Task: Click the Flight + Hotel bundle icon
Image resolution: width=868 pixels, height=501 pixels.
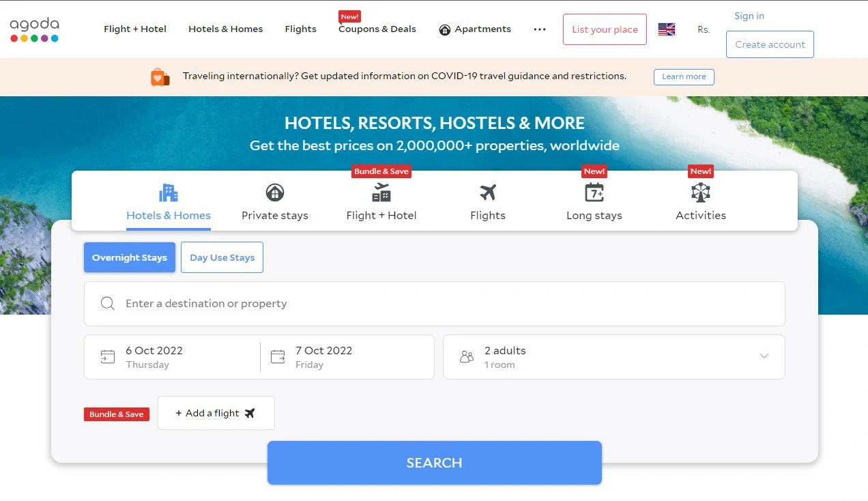Action: point(381,192)
